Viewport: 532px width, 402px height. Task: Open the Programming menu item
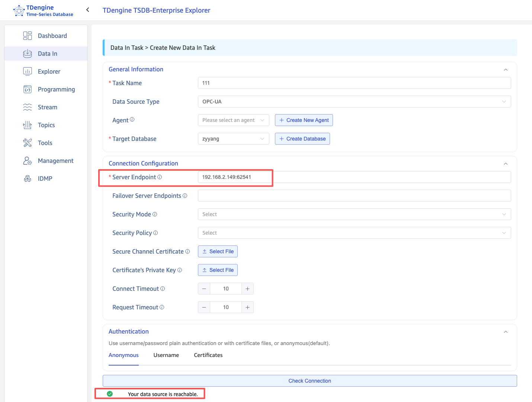pyautogui.click(x=46, y=89)
